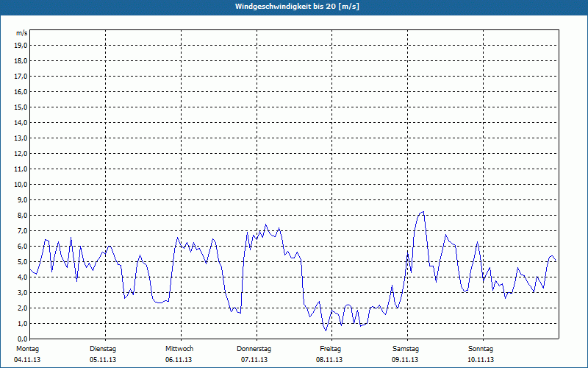Click the 9,0 axis value

(22, 199)
